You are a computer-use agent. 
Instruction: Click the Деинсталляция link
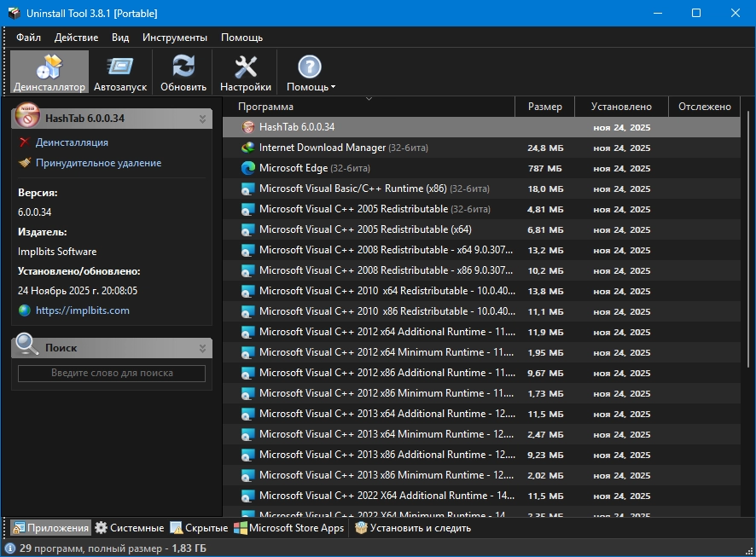(x=72, y=142)
